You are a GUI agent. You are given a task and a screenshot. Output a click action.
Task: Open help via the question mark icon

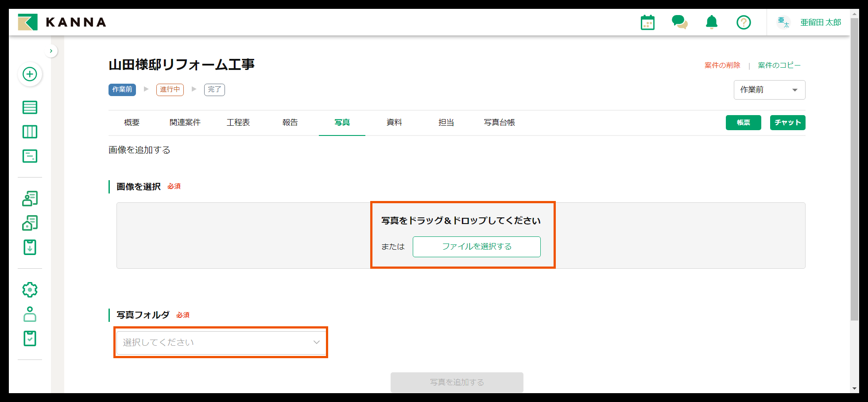[x=744, y=22]
